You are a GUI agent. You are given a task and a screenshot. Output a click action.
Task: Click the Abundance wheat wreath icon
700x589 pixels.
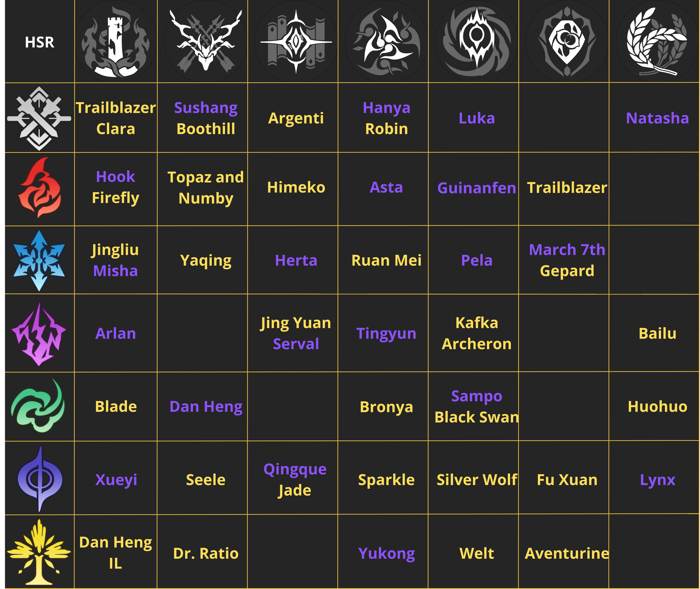[657, 42]
